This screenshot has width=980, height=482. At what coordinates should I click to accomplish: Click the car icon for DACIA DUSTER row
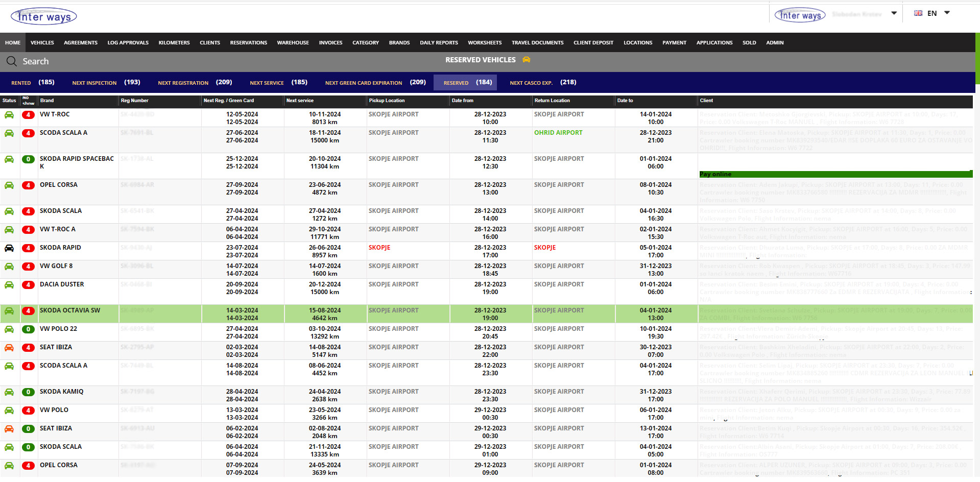[x=9, y=285]
